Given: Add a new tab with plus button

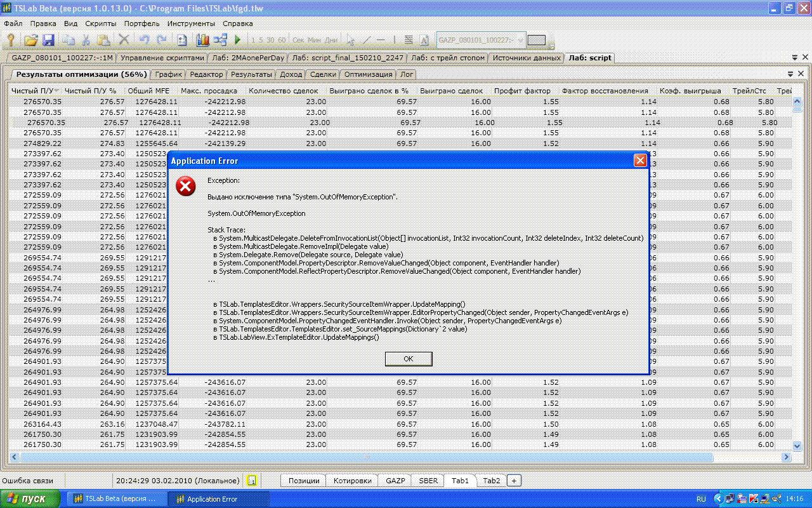Looking at the screenshot, I should click(x=514, y=481).
